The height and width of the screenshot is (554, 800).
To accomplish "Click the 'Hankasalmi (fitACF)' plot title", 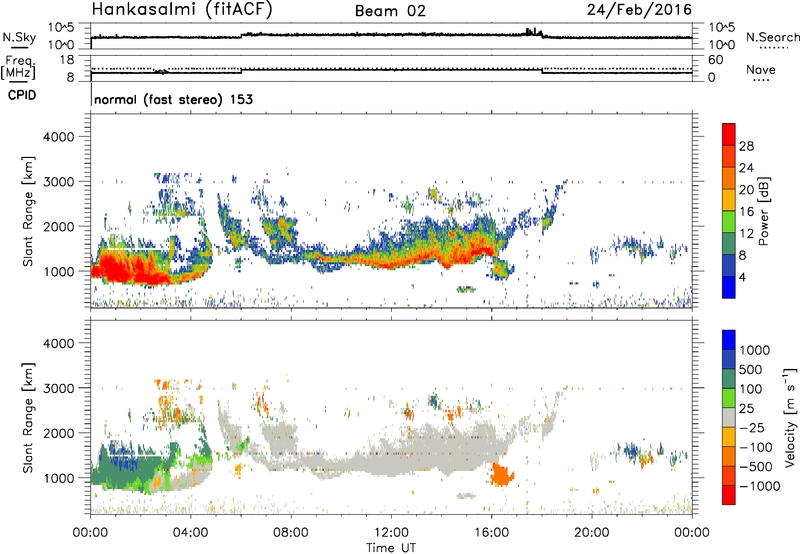I will (x=182, y=9).
